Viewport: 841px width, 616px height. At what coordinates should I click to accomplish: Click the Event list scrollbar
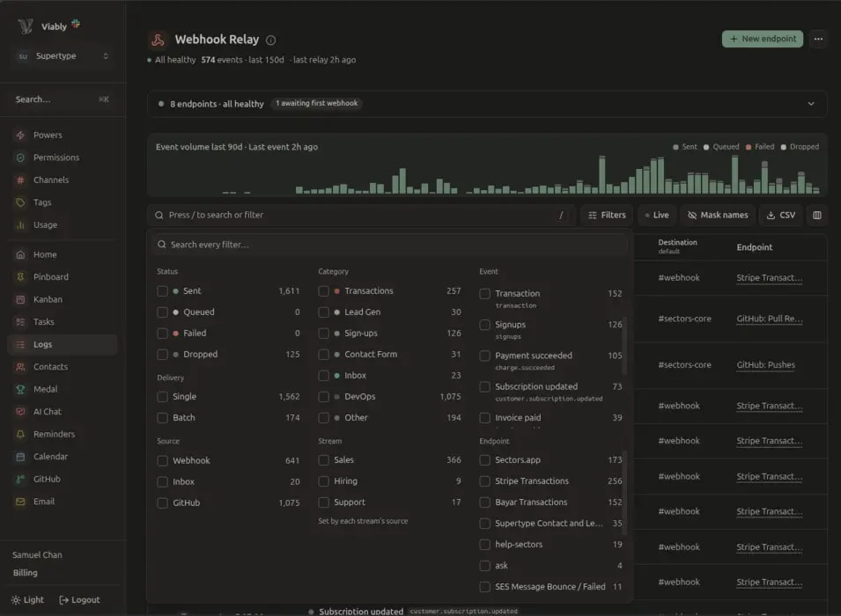[x=623, y=345]
